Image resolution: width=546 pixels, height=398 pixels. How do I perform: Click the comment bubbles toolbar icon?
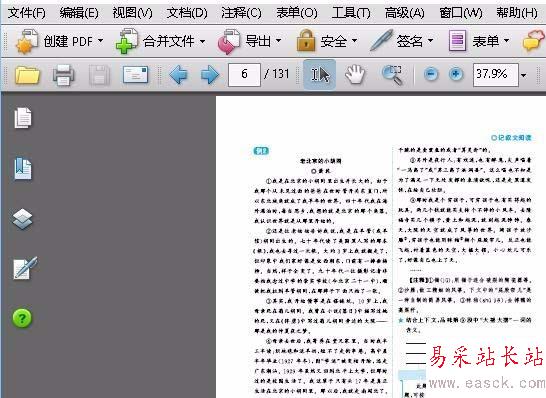pos(533,41)
